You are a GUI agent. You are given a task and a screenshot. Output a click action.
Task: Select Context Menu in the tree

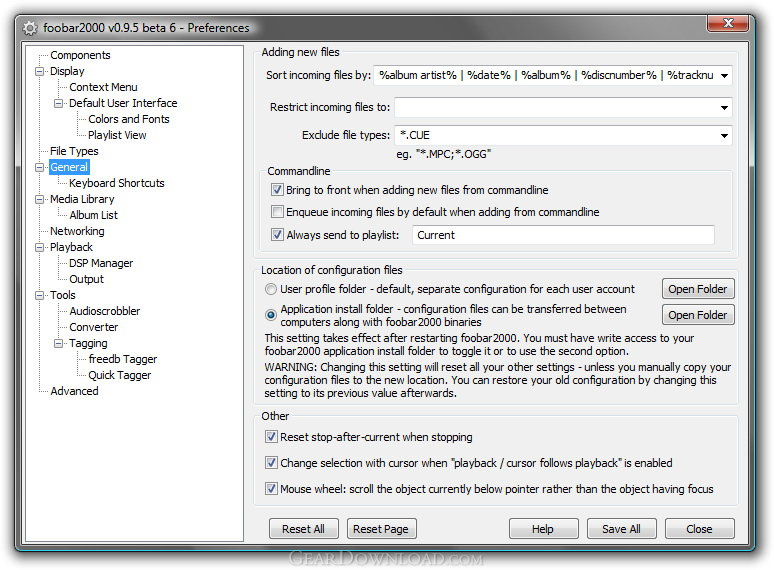point(103,87)
